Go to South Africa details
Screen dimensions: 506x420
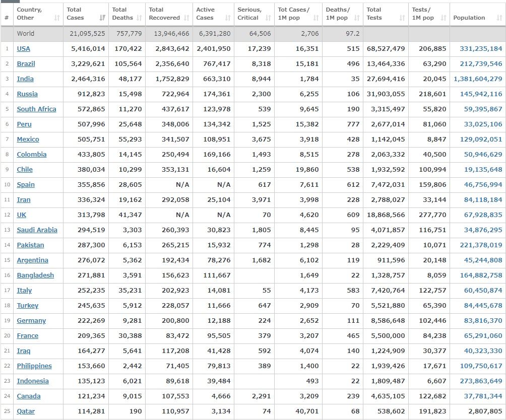36,109
